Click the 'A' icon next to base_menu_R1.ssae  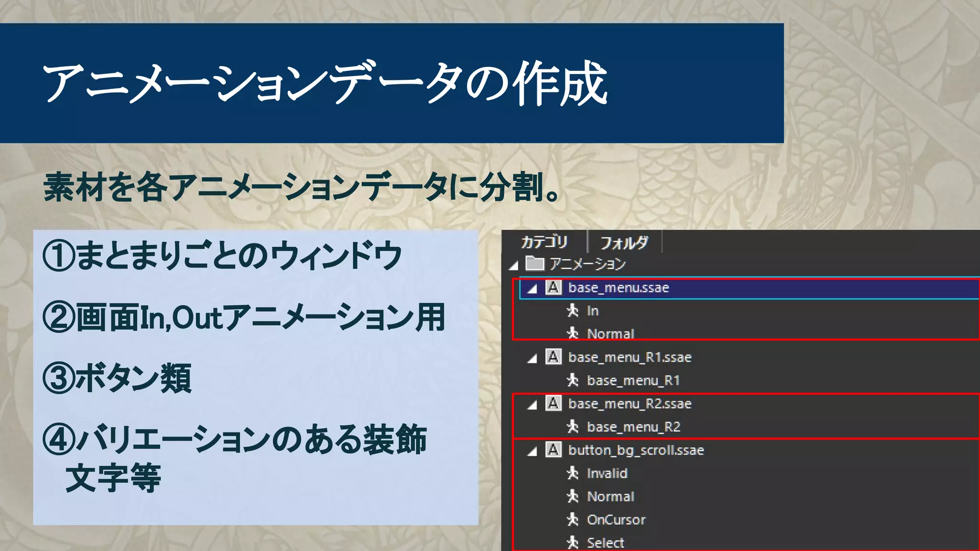coord(553,357)
